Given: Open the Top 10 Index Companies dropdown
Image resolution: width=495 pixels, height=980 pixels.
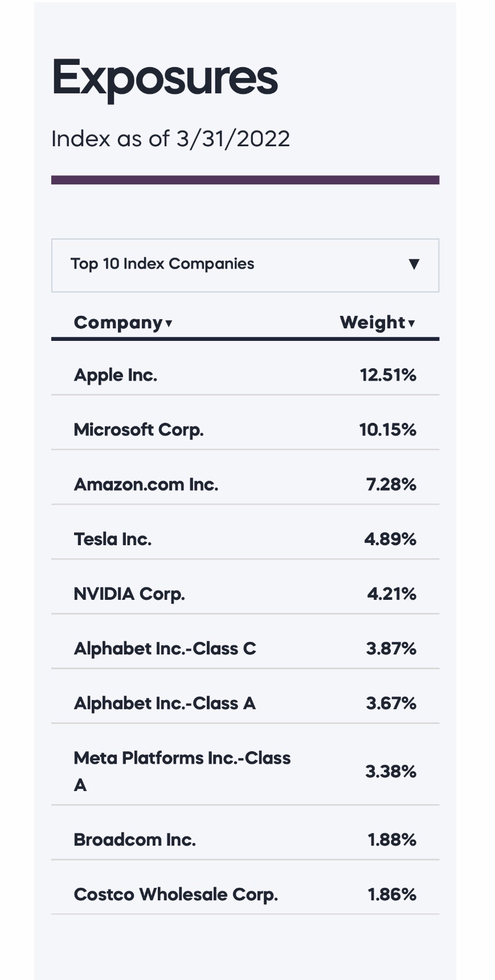Looking at the screenshot, I should (x=244, y=265).
